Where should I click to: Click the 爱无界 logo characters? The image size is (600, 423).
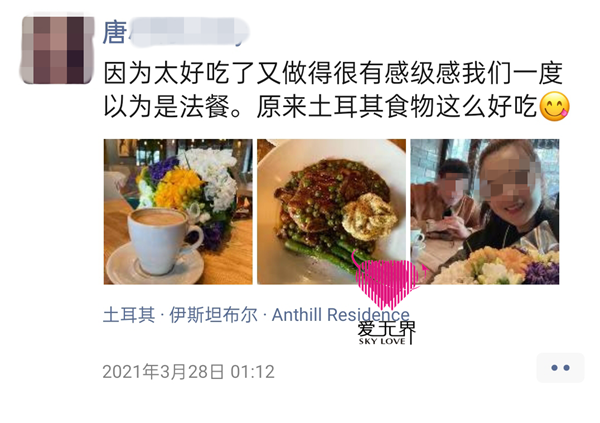coord(386,329)
